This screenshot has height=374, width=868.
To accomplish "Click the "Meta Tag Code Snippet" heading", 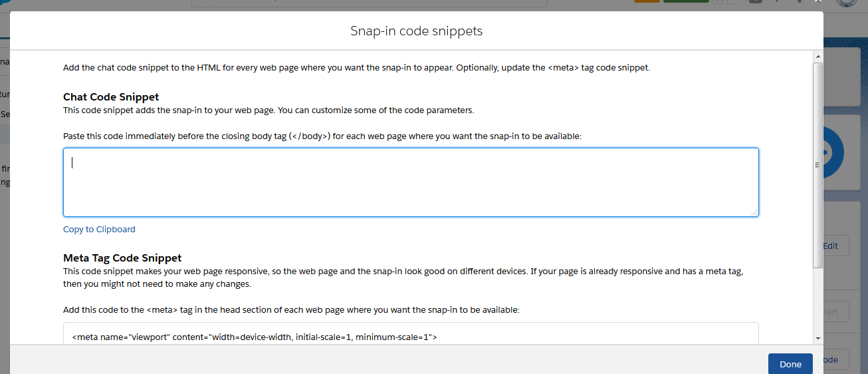I will point(122,258).
